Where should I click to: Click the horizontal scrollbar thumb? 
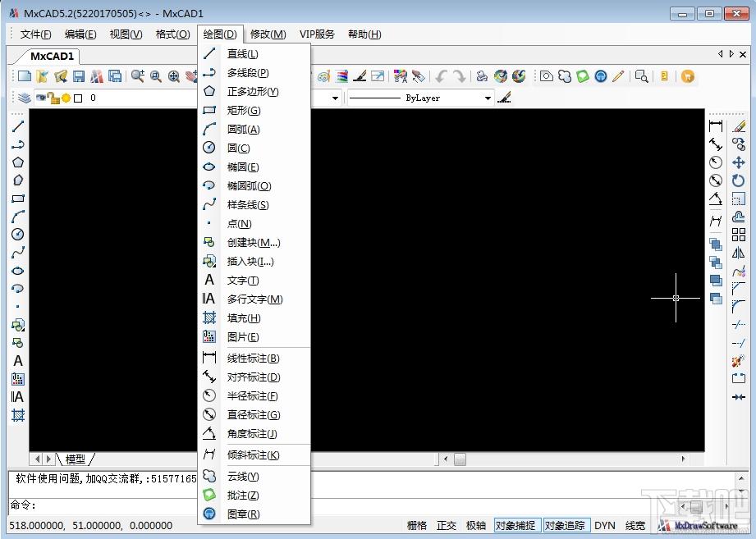pos(460,459)
